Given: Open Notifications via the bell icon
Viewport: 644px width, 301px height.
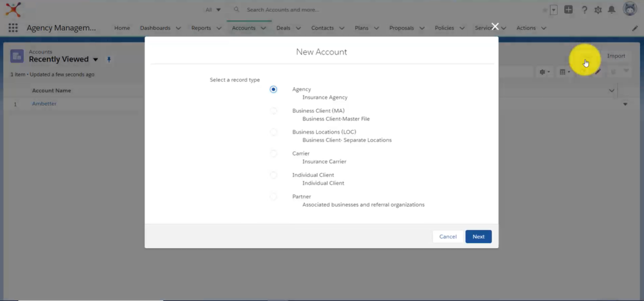Looking at the screenshot, I should [x=611, y=10].
